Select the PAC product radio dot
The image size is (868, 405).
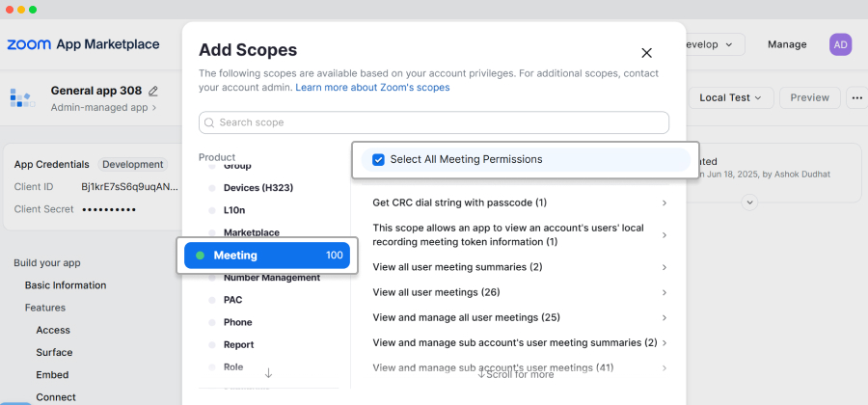(x=212, y=301)
